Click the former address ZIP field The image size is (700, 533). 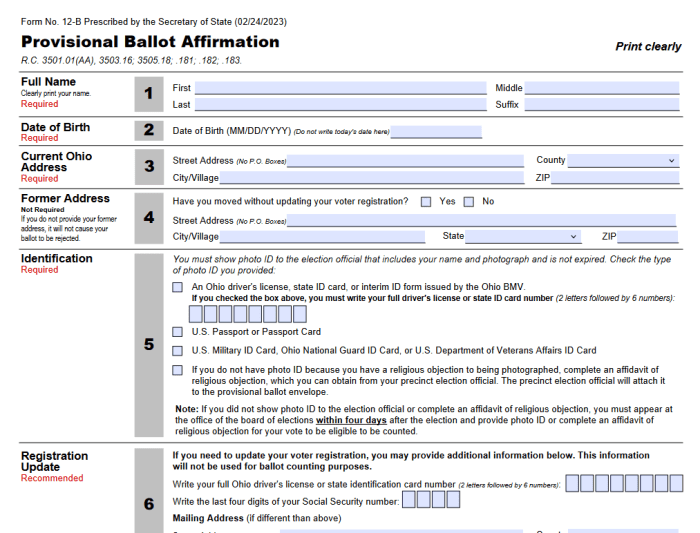647,237
